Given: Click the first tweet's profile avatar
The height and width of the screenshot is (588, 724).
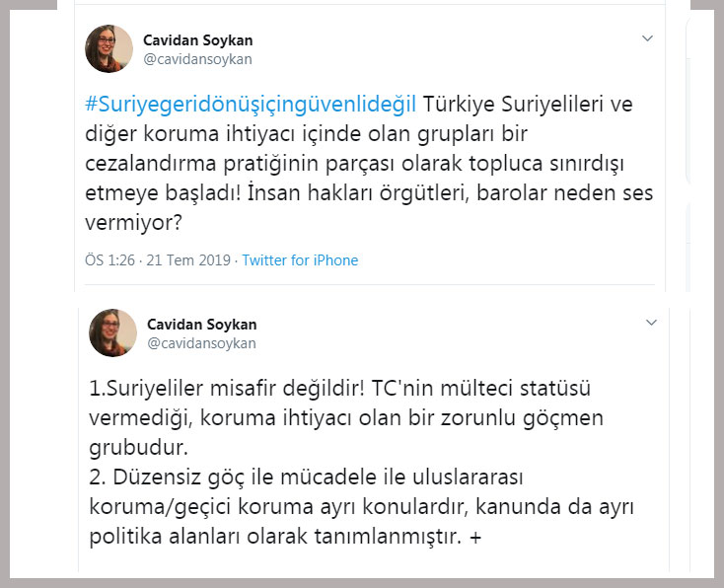Looking at the screenshot, I should pos(109,48).
